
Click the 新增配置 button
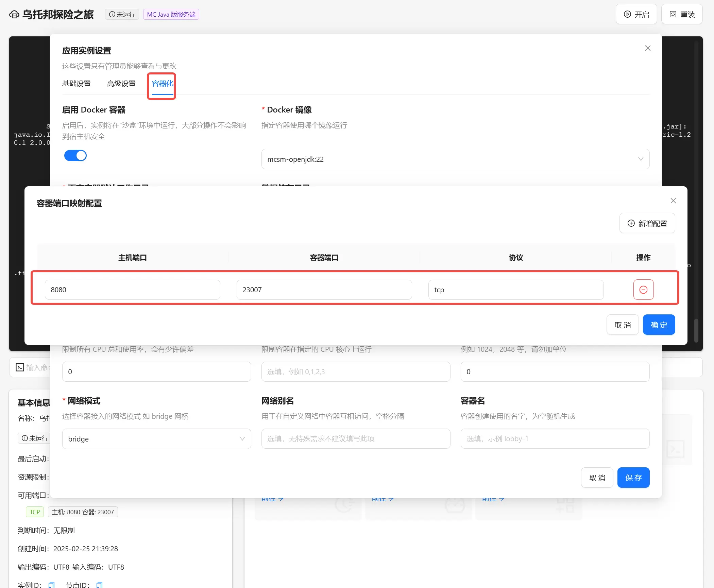click(647, 223)
